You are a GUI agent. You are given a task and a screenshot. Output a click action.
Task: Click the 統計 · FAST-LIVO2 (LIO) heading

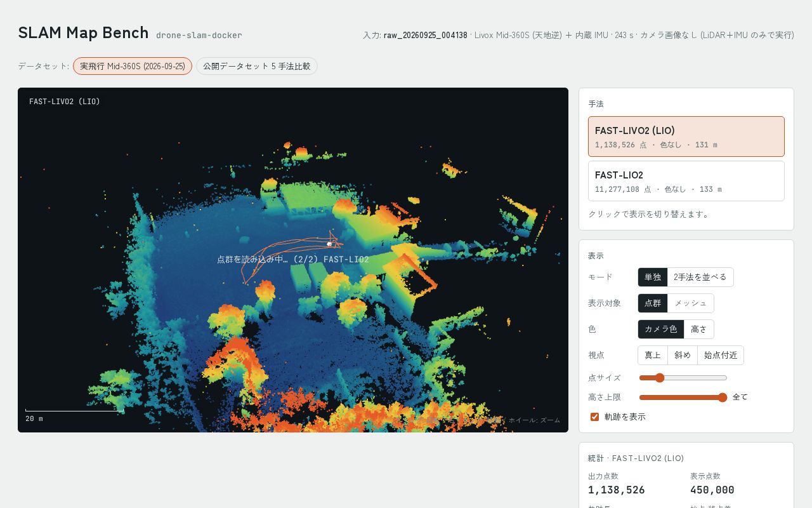coord(636,458)
